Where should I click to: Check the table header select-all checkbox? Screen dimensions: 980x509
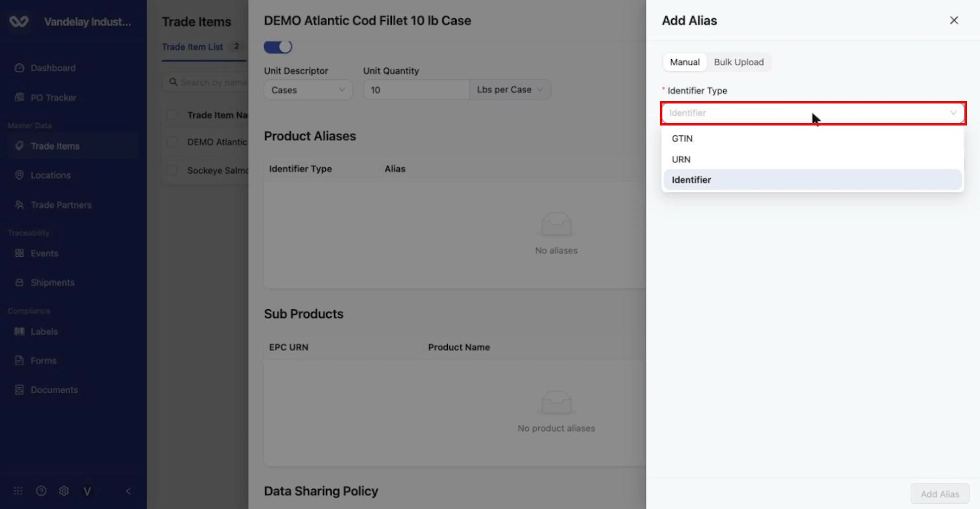[172, 115]
